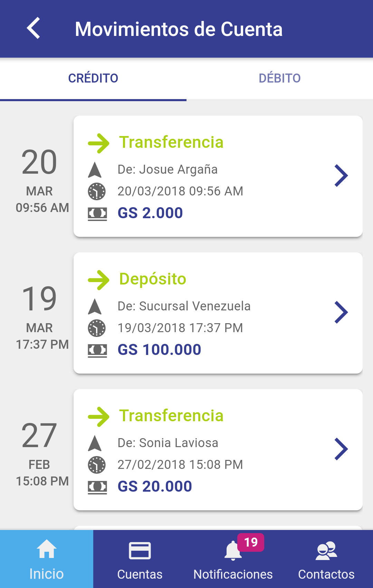Expand Josue Argaña transfer details chevron
Screen dimensions: 373x588
click(341, 176)
